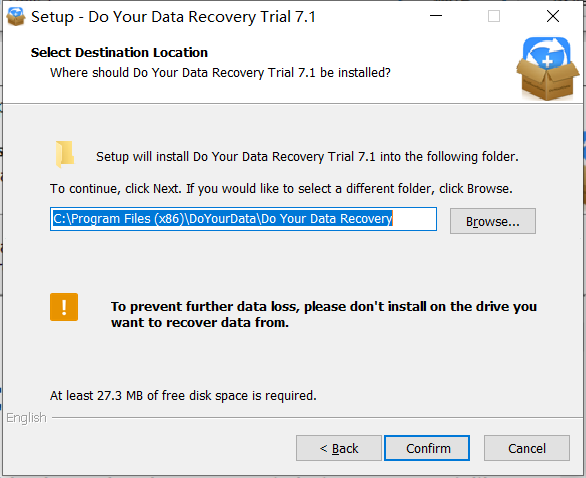The image size is (586, 478).
Task: Close the setup window with the X
Action: [553, 16]
